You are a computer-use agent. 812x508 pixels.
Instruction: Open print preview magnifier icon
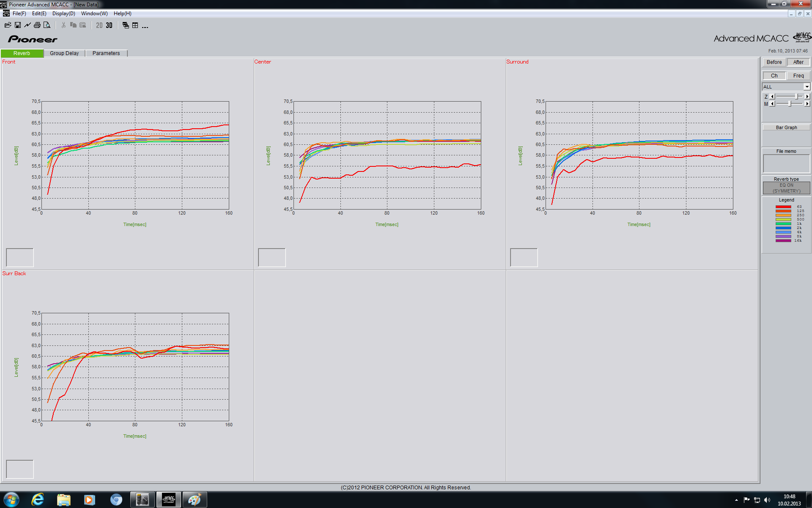[x=47, y=25]
